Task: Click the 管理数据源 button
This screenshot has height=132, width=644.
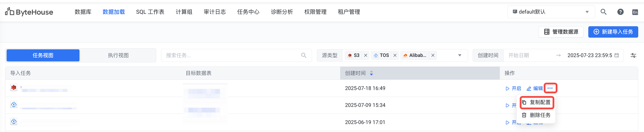Action: [561, 32]
